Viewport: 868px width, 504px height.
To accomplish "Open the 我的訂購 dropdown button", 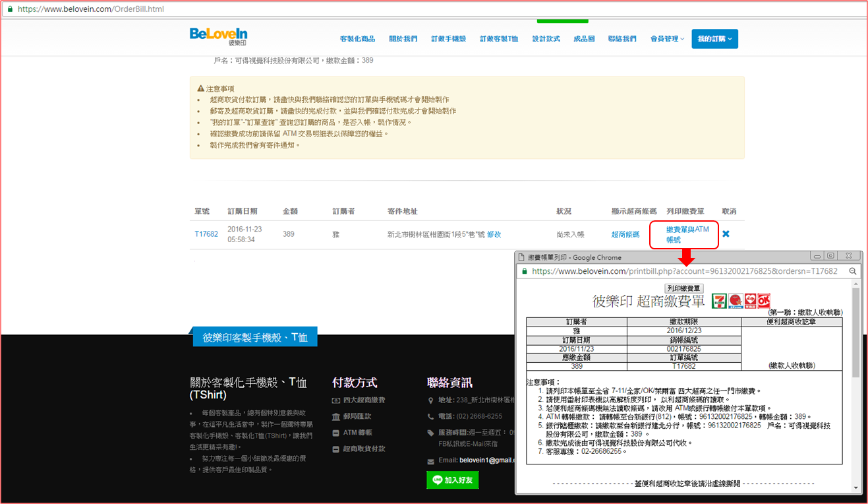I will pyautogui.click(x=714, y=39).
